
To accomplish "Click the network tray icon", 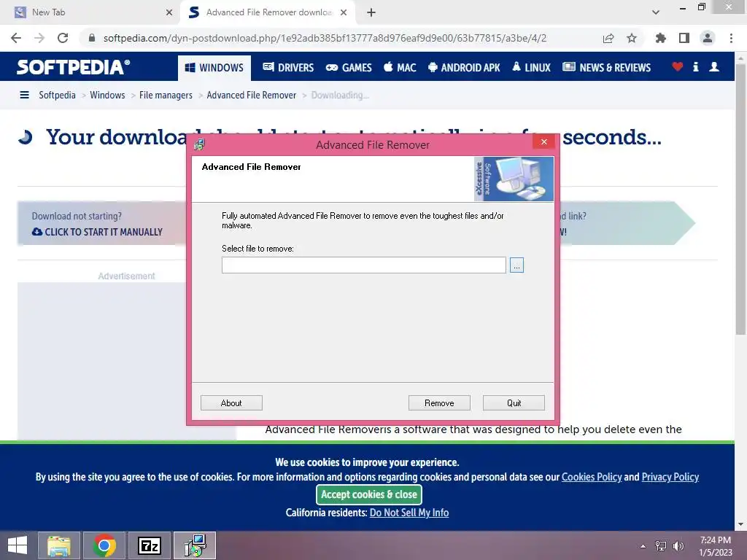I will [x=660, y=545].
